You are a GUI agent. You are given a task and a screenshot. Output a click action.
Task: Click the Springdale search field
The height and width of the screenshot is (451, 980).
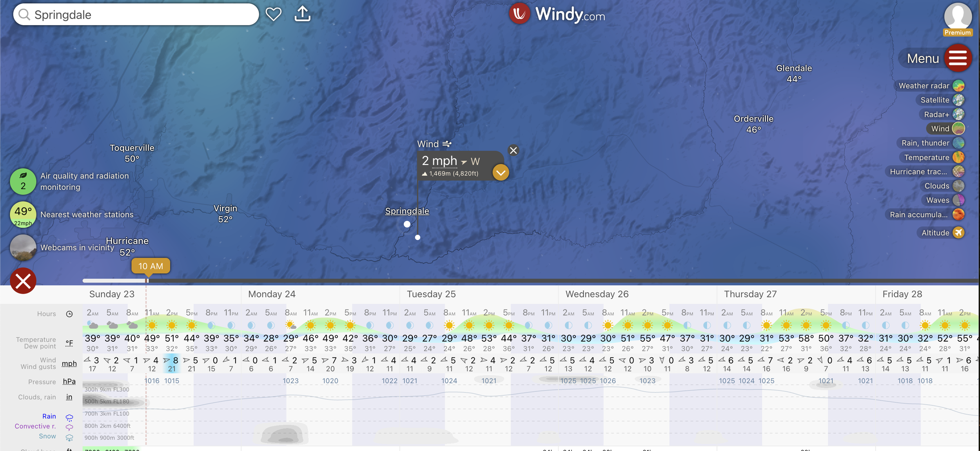[141, 15]
